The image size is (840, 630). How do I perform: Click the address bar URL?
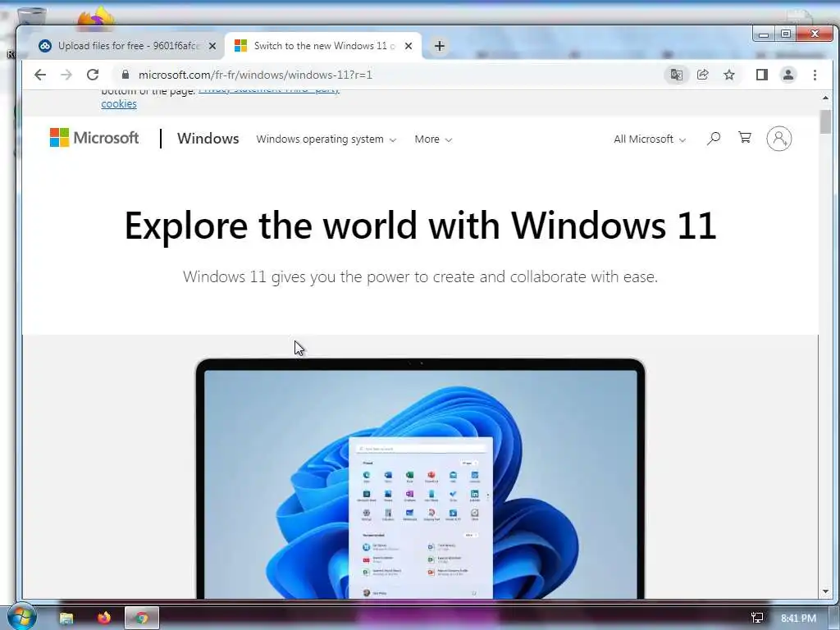[255, 75]
